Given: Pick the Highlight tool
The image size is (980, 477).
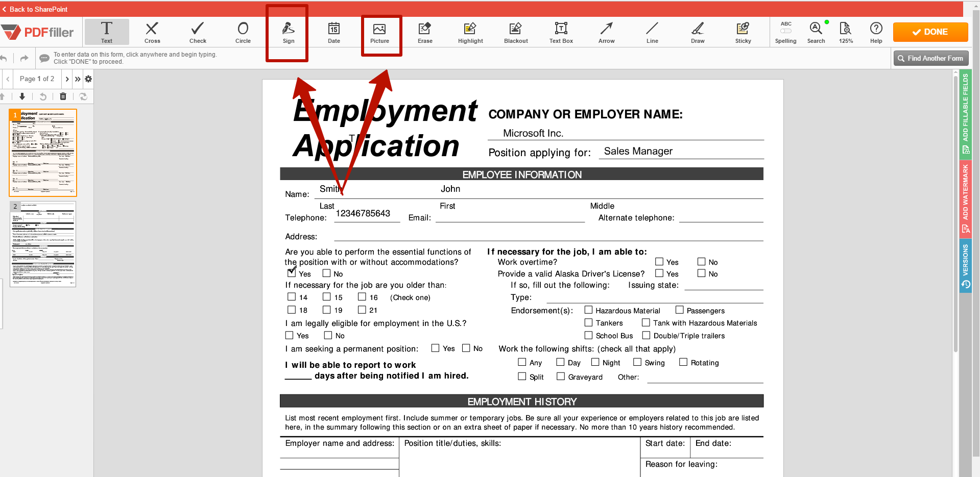Looking at the screenshot, I should (470, 32).
